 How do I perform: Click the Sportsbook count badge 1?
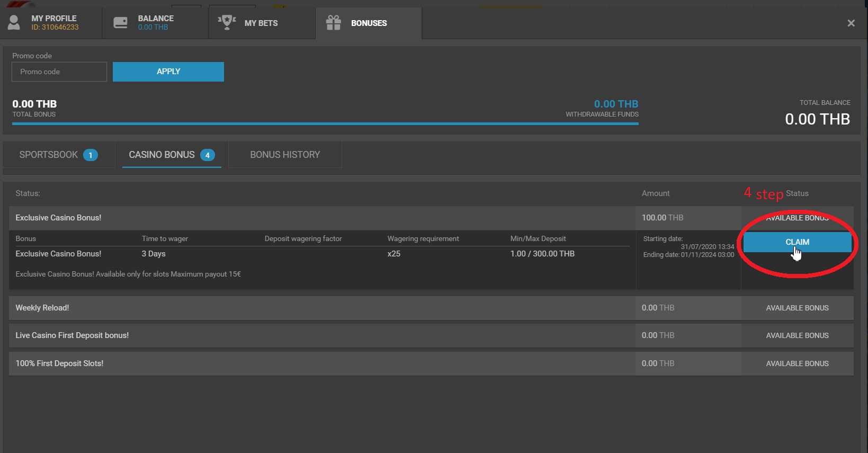click(91, 155)
